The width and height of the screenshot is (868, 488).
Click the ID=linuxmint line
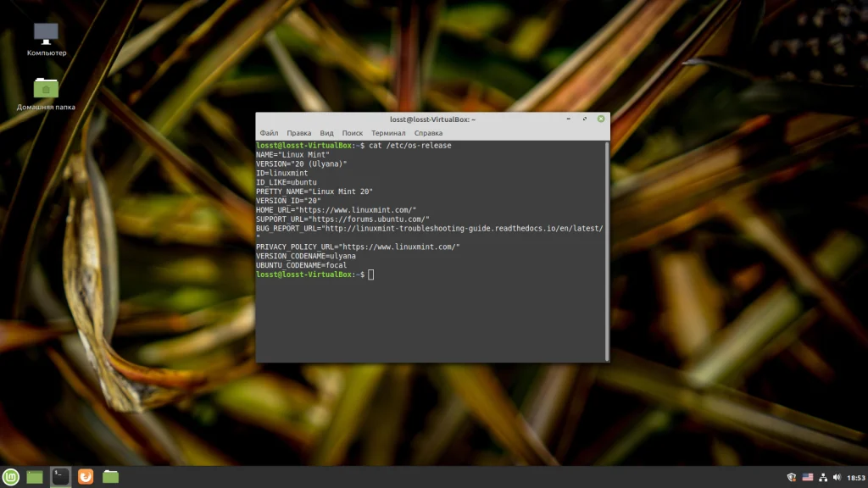point(281,173)
